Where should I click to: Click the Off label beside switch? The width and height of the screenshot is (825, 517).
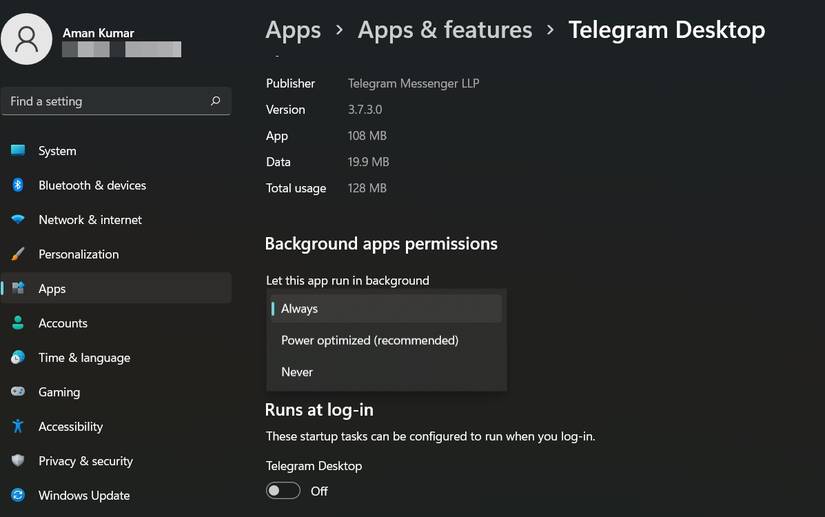pos(319,491)
